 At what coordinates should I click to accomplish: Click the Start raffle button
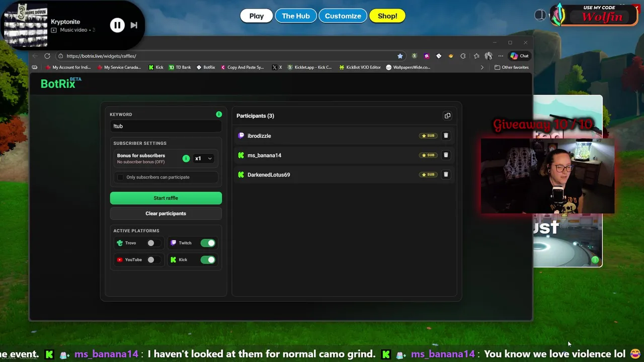(166, 198)
